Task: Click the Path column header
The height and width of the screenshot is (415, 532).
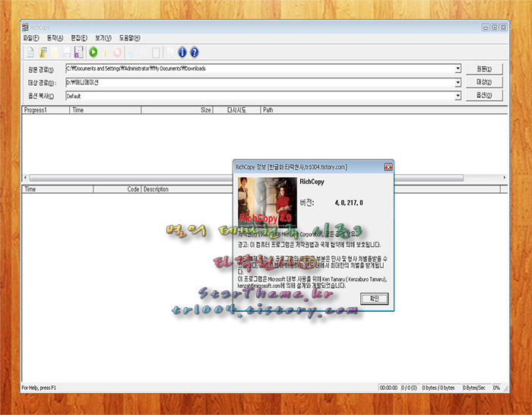Action: click(384, 110)
